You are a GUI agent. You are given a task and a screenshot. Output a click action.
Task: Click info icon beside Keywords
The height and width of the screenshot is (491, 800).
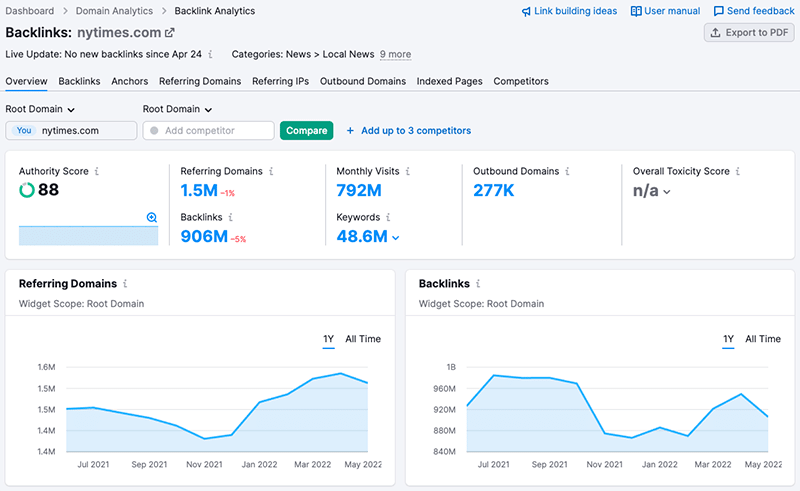click(388, 217)
